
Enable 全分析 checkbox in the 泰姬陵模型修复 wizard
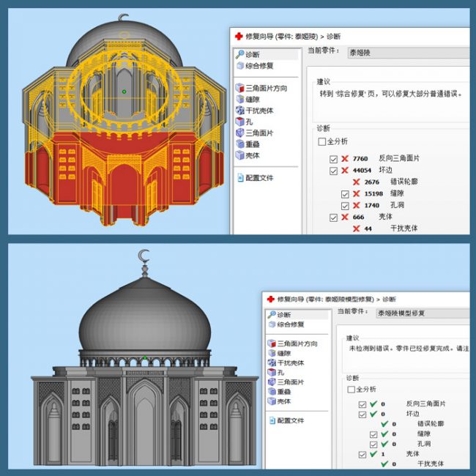coord(352,390)
